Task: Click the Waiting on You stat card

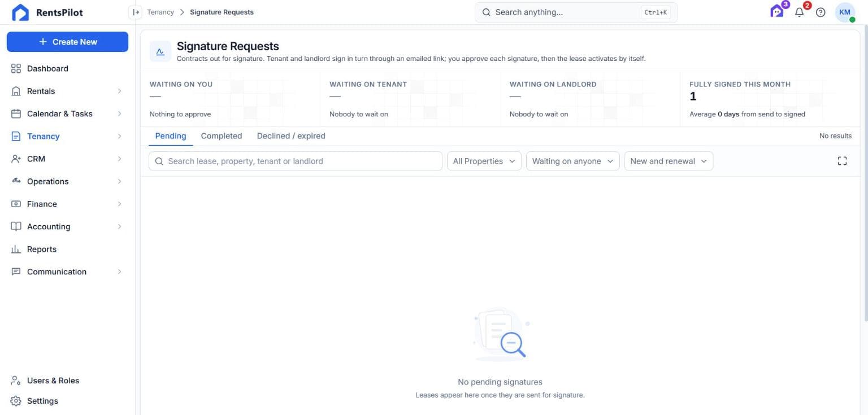Action: click(230, 99)
